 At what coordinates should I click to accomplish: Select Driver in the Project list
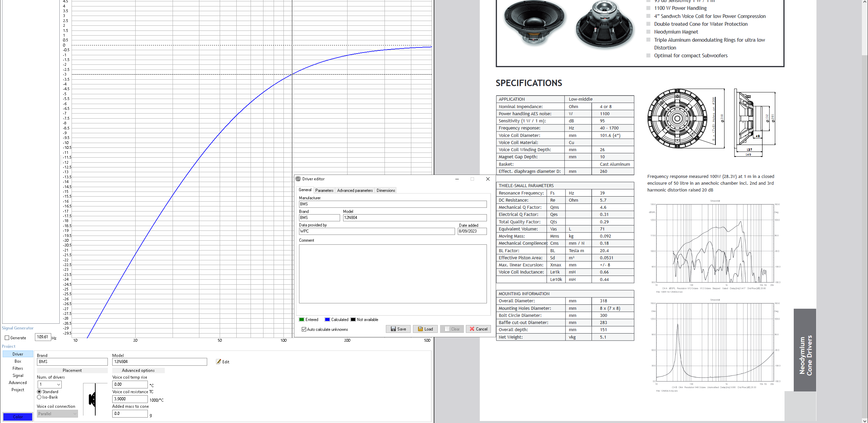[x=18, y=354]
